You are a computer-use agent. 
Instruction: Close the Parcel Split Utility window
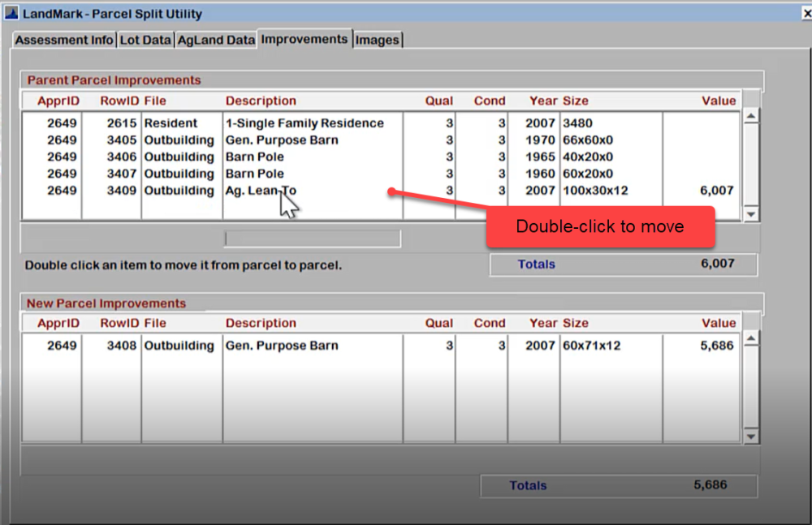807,14
